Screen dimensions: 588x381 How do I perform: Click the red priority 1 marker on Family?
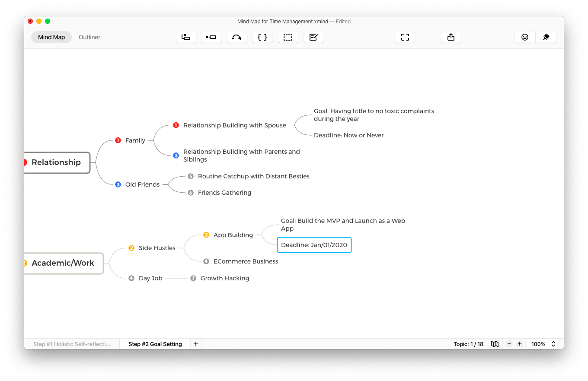(x=118, y=140)
